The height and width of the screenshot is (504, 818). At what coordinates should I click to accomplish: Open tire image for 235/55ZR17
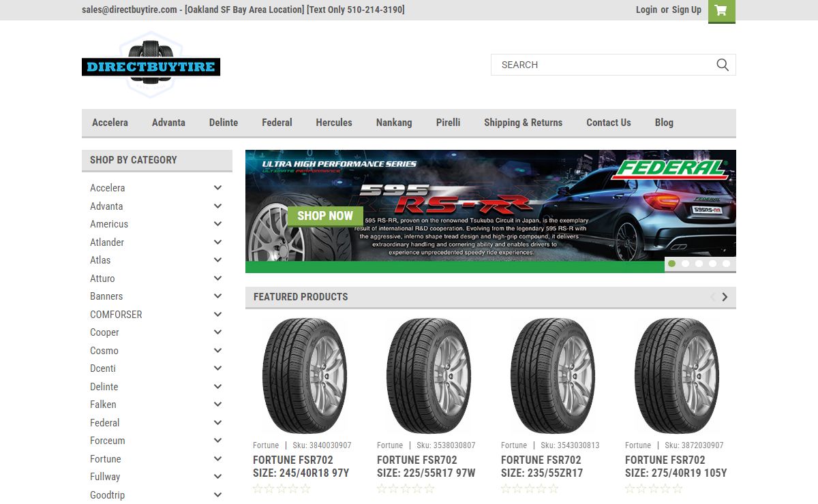click(x=552, y=376)
